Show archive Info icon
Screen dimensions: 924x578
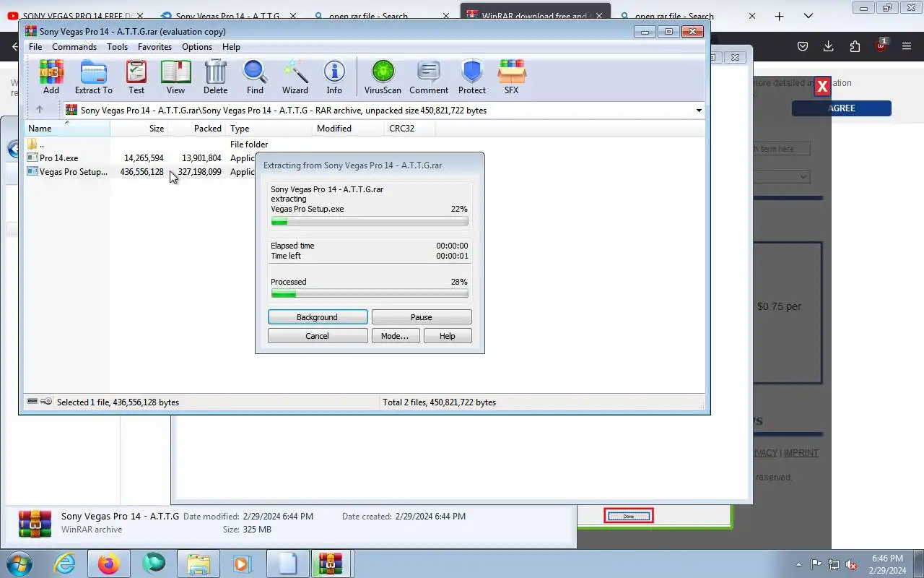334,77
